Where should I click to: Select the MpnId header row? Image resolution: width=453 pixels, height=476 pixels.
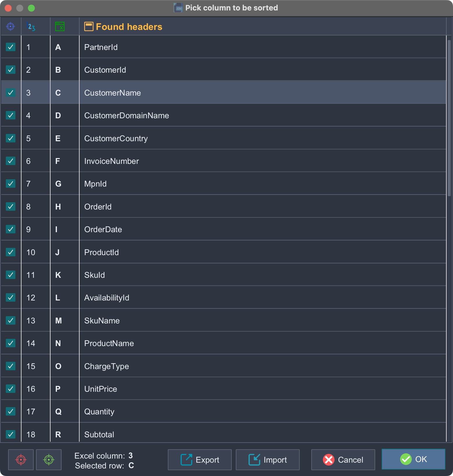224,184
